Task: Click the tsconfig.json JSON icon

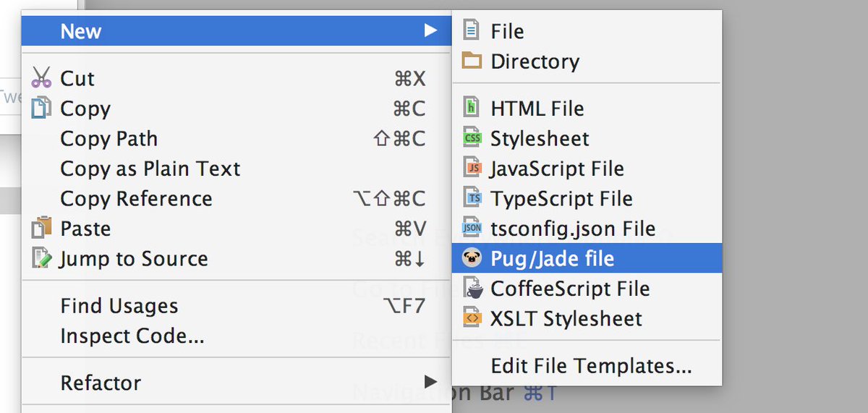Action: pyautogui.click(x=472, y=229)
